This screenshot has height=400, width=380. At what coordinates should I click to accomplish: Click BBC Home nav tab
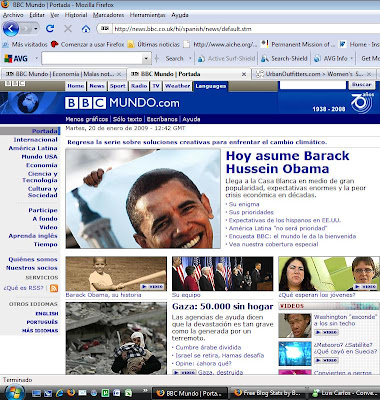click(76, 86)
